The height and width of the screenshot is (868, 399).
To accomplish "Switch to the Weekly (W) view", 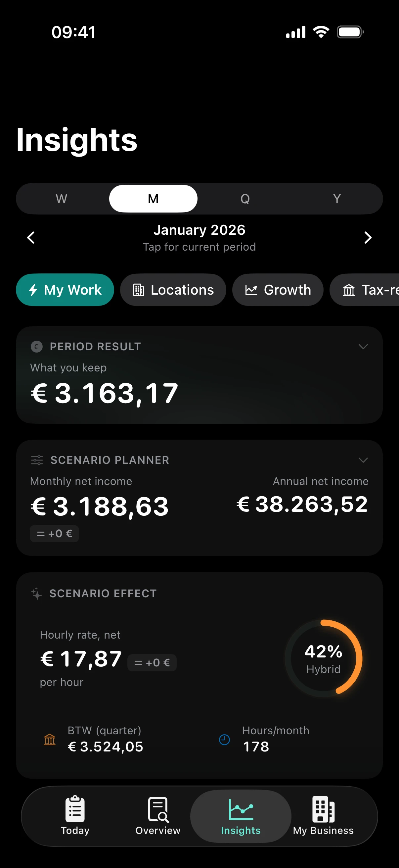I will click(61, 199).
